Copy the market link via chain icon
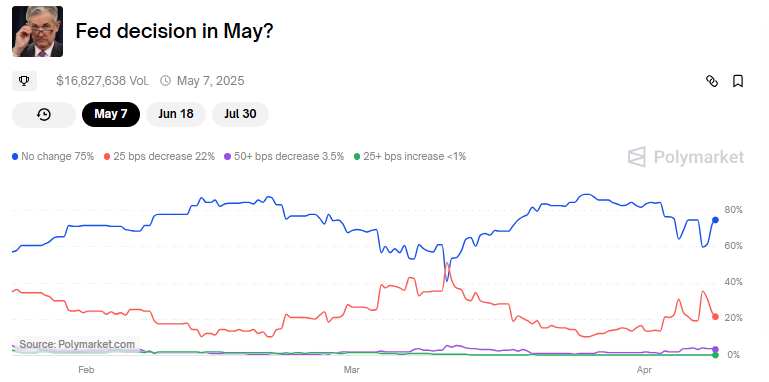This screenshot has height=382, width=769. click(712, 81)
